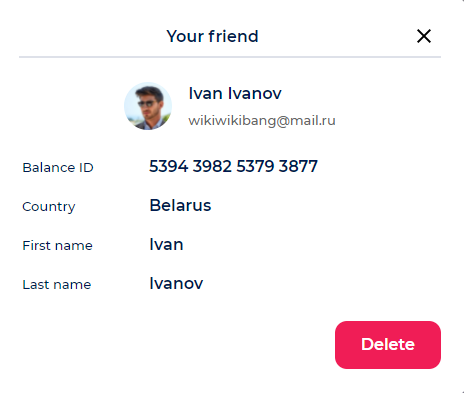This screenshot has width=464, height=393.
Task: Click the mail.ru domain part of the email
Action: 313,120
